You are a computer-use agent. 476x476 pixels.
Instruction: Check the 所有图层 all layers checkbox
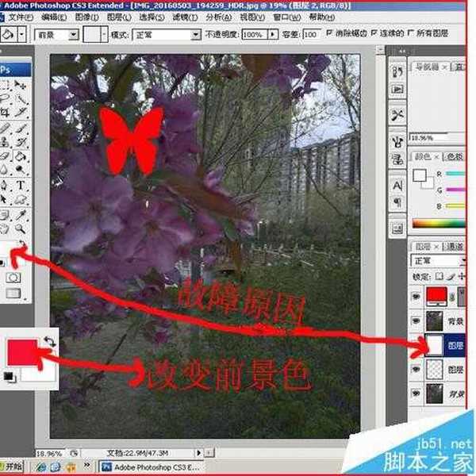coord(411,35)
